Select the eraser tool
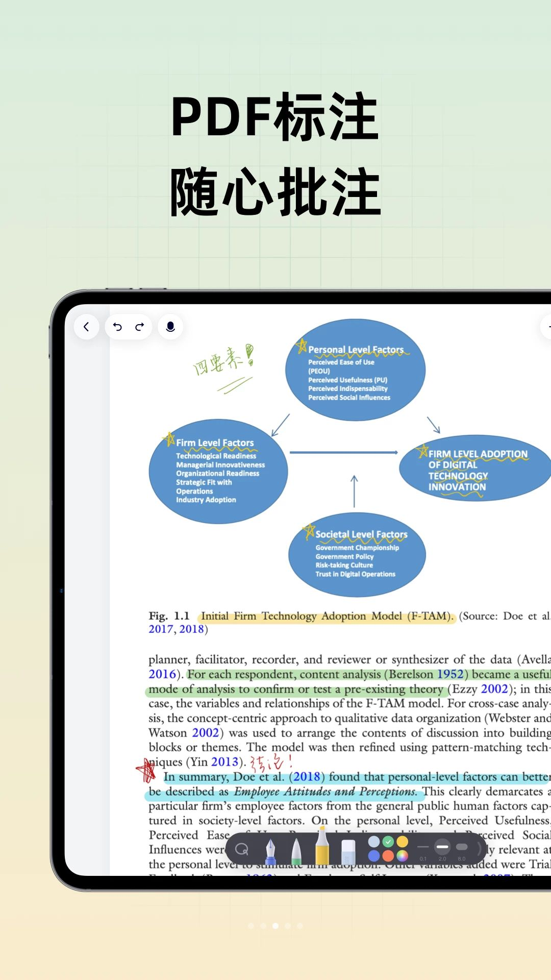This screenshot has height=980, width=551. (x=348, y=852)
